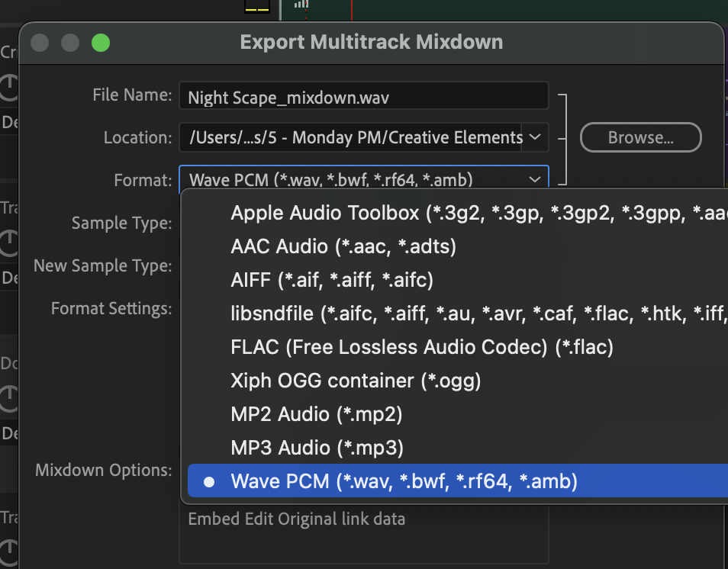The height and width of the screenshot is (569, 728).
Task: Select the AIFF format option
Action: click(332, 280)
